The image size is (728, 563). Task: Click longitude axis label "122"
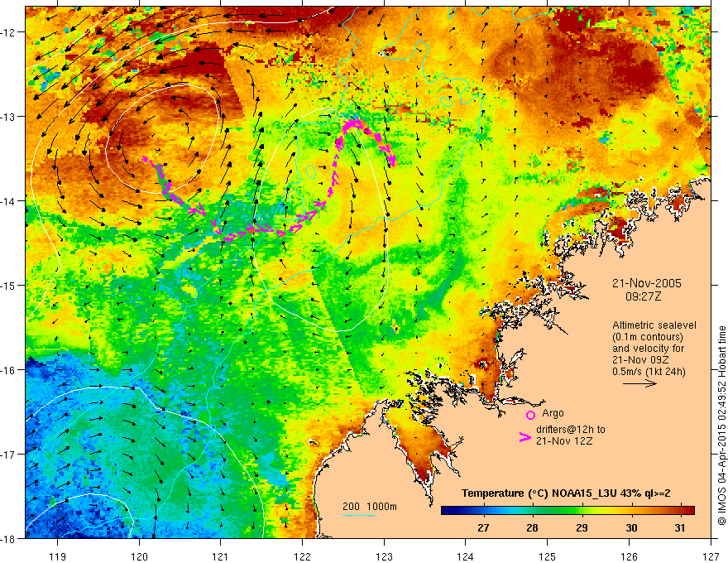tap(302, 556)
